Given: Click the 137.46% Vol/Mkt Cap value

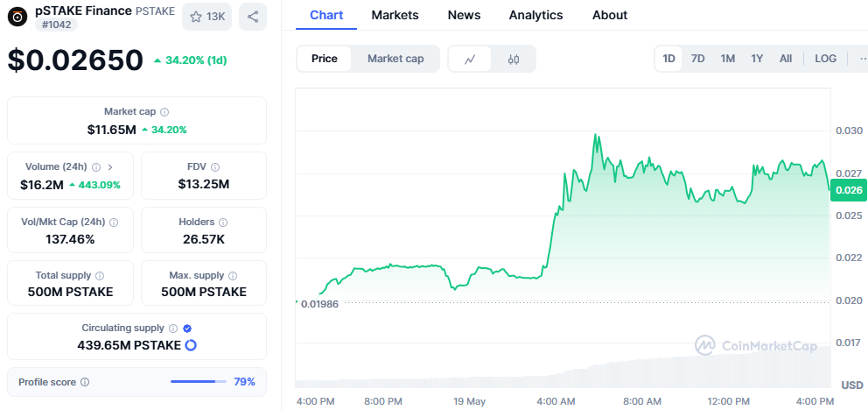Looking at the screenshot, I should click(70, 240).
